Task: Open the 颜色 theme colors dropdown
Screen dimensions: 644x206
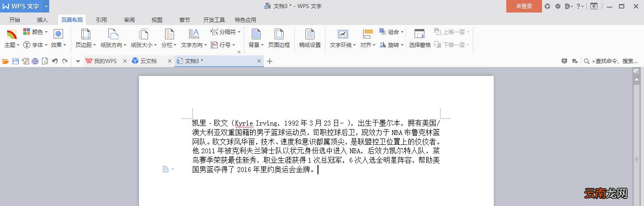Action: (35, 32)
